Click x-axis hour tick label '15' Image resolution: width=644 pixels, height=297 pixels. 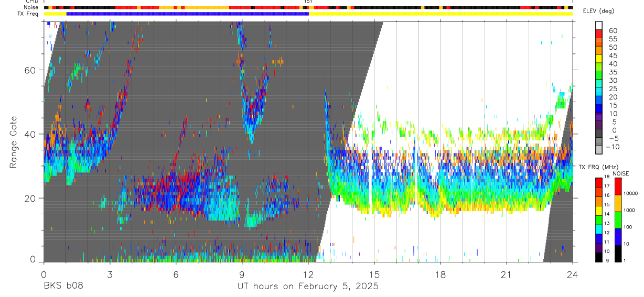tap(374, 274)
